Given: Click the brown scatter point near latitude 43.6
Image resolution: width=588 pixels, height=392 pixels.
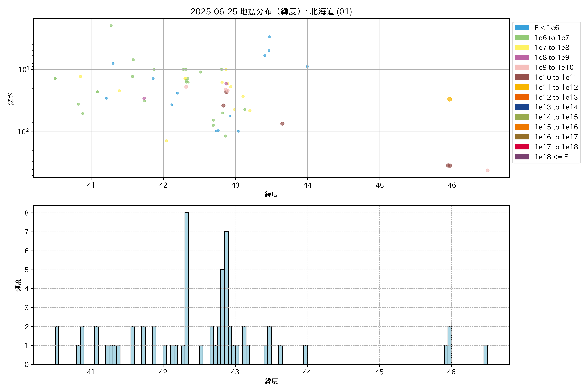Looking at the screenshot, I should [282, 123].
